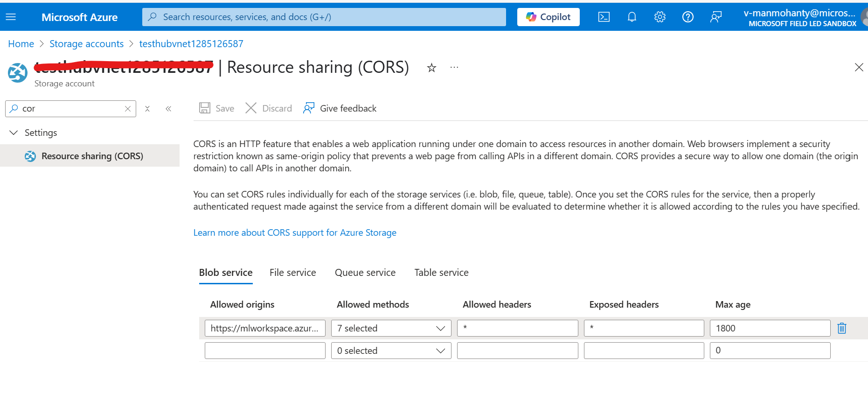
Task: Collapse the side menu with double chevron
Action: tap(168, 109)
